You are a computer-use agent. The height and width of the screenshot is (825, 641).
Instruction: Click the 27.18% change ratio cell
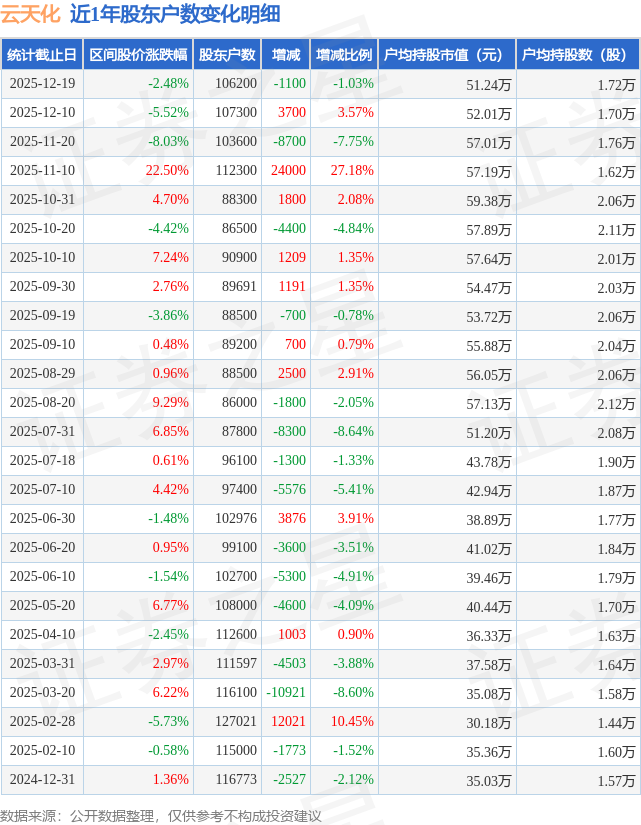point(352,171)
